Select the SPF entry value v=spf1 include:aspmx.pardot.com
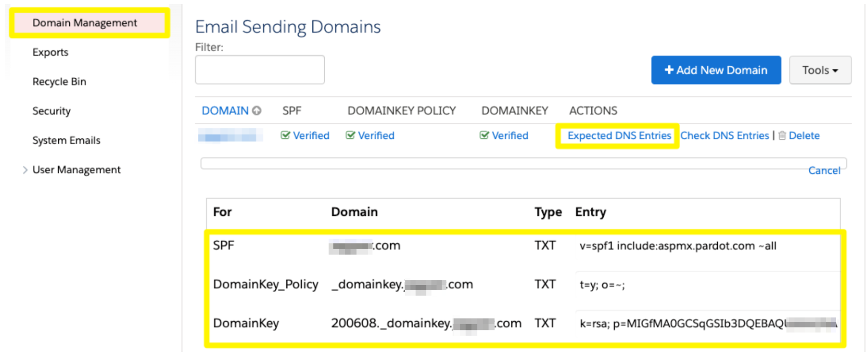 (678, 246)
